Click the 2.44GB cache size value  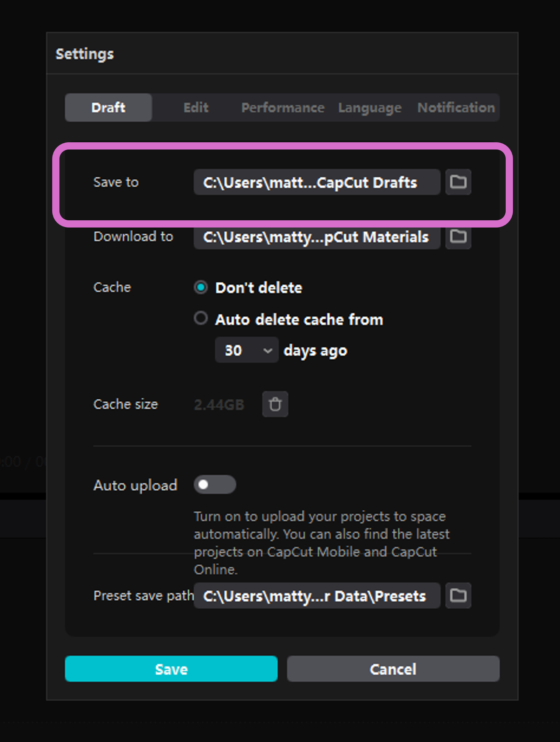point(219,405)
